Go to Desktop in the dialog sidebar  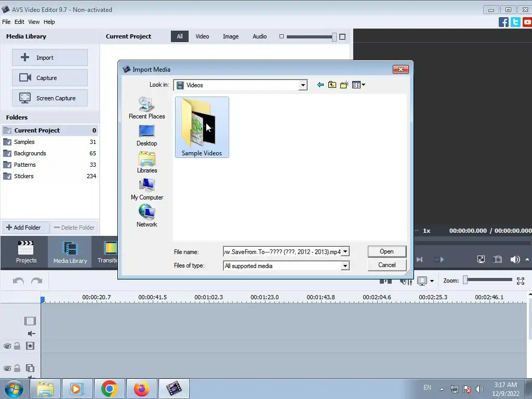[147, 136]
